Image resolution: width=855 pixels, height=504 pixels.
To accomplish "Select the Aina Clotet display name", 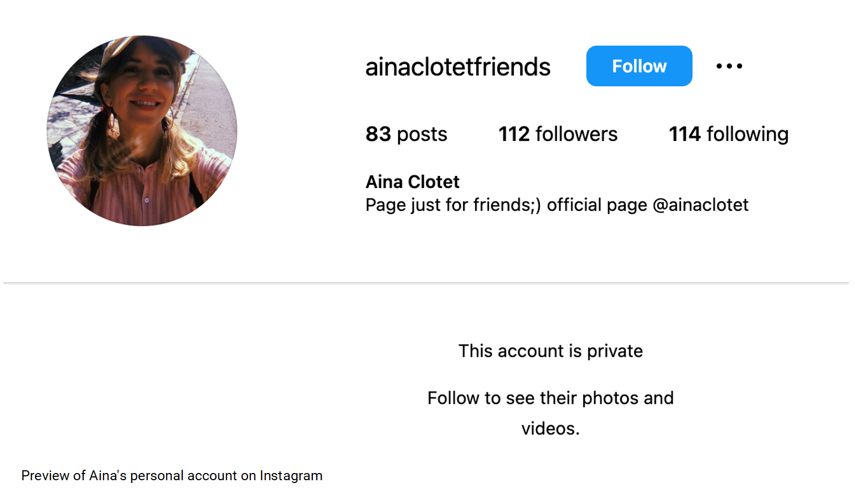I will [x=413, y=181].
